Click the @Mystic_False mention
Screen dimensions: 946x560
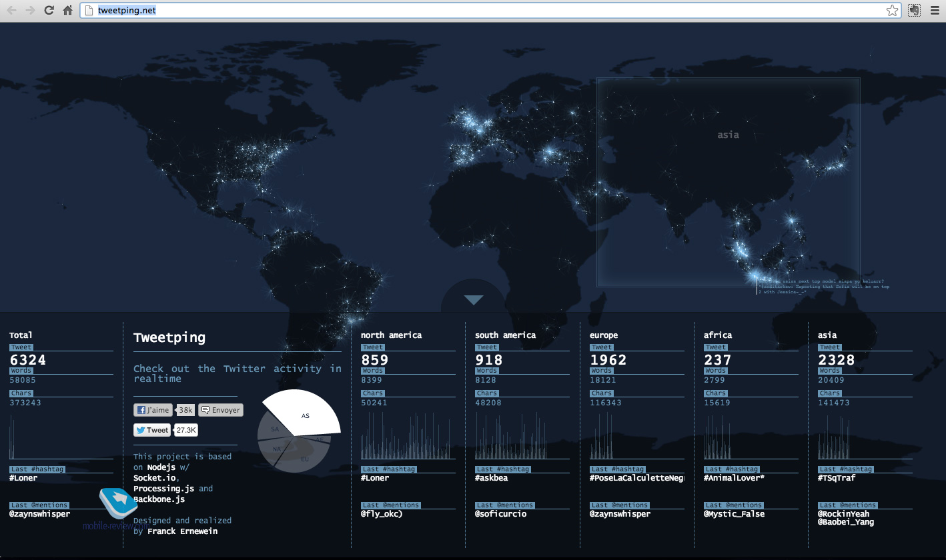735,514
